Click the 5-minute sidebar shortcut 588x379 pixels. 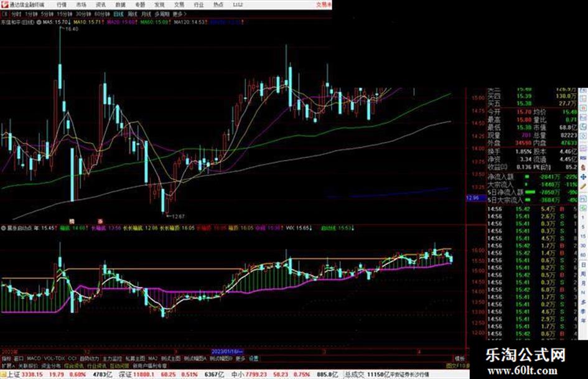[x=583, y=227]
